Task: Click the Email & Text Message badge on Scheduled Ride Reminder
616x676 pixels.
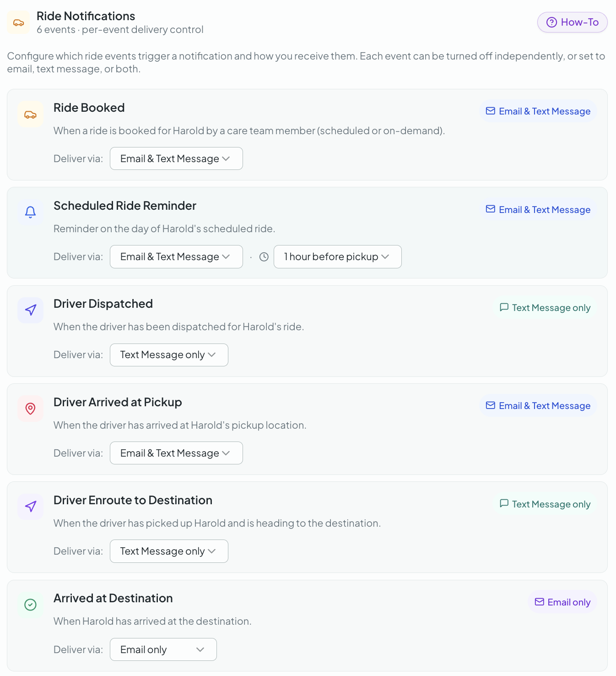Action: click(x=538, y=209)
